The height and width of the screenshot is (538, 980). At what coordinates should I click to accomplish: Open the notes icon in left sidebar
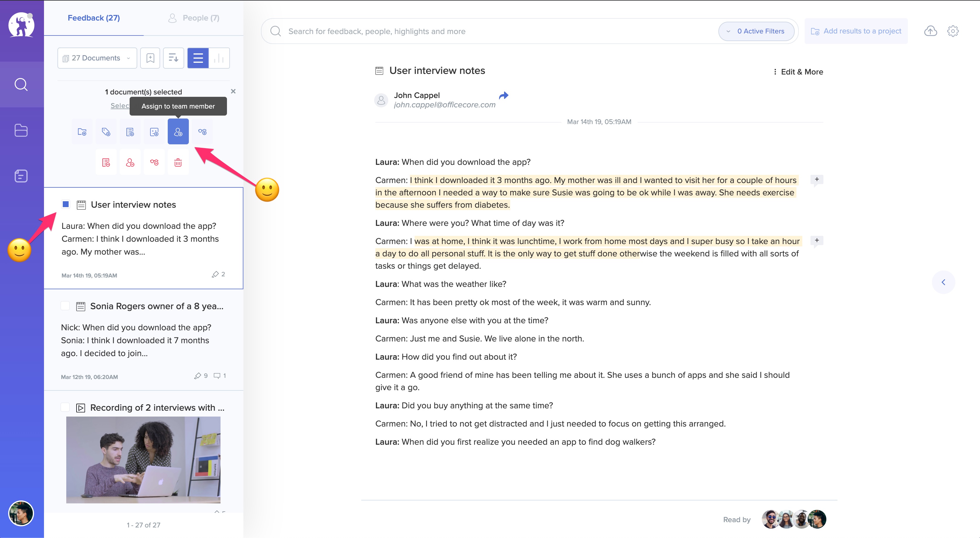[x=21, y=176]
